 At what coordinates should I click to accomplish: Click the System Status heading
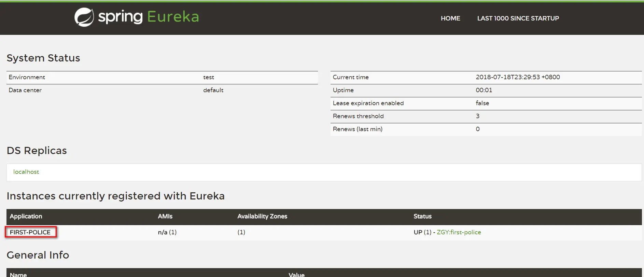point(43,58)
